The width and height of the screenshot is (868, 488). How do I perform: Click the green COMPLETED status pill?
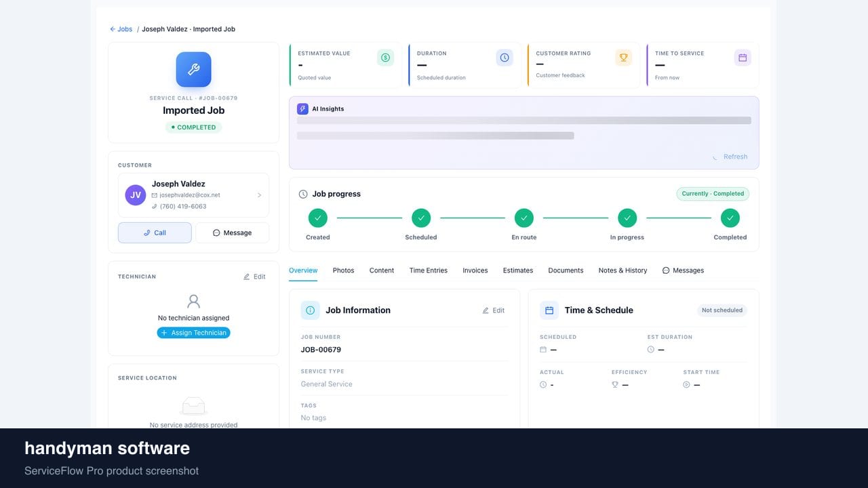click(193, 127)
